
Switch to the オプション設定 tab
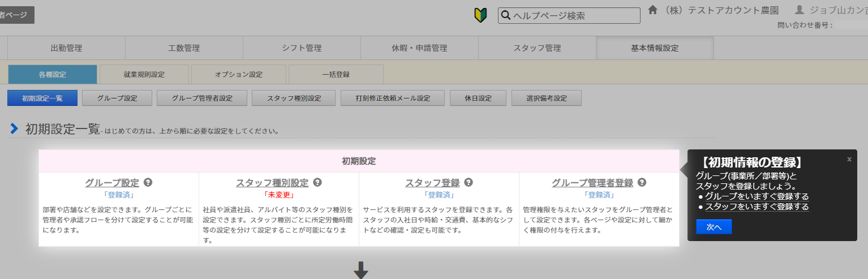coord(239,74)
